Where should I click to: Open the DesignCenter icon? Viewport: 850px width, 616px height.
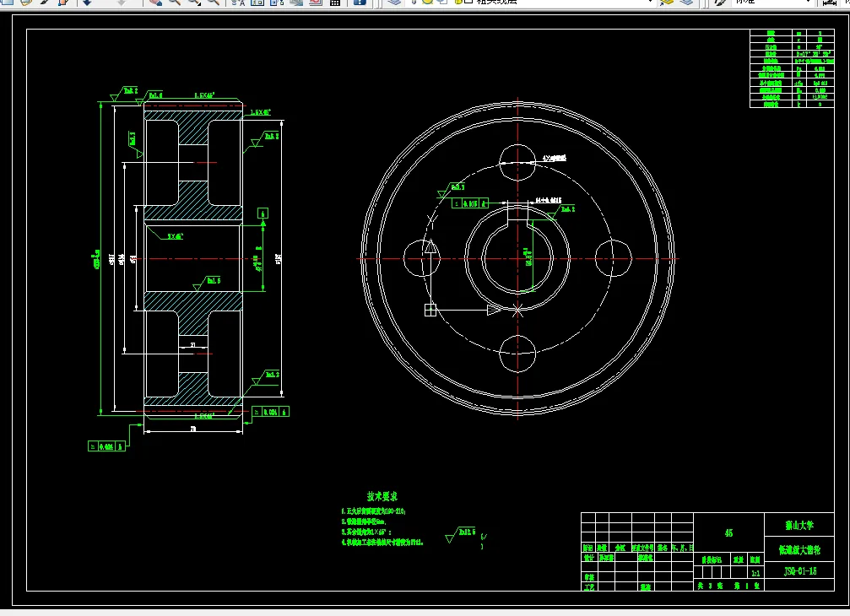(257, 3)
